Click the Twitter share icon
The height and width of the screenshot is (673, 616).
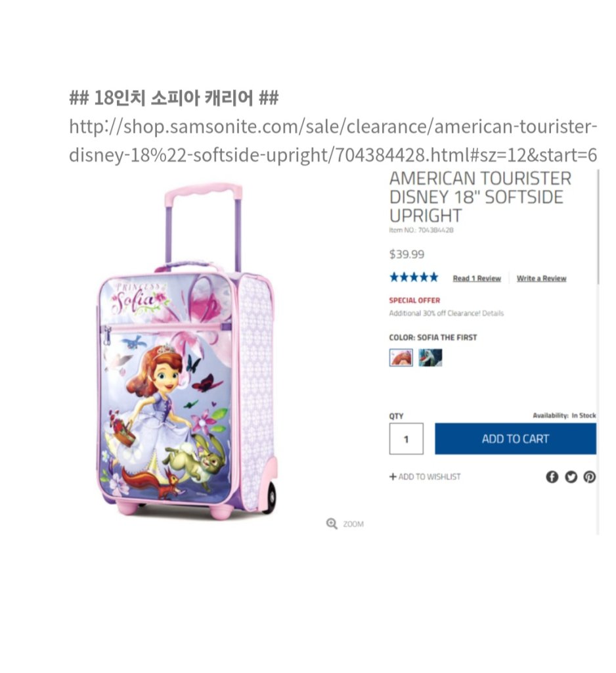(571, 477)
